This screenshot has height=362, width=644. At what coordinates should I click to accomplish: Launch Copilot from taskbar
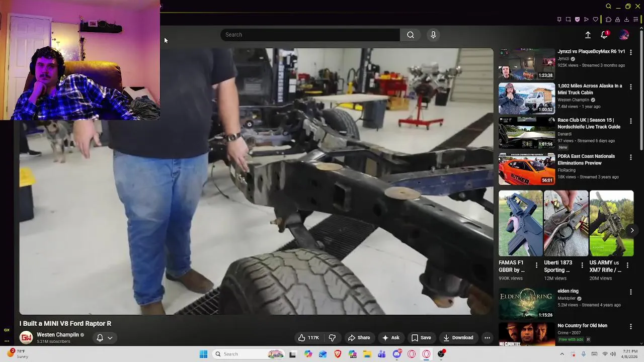[308, 354]
